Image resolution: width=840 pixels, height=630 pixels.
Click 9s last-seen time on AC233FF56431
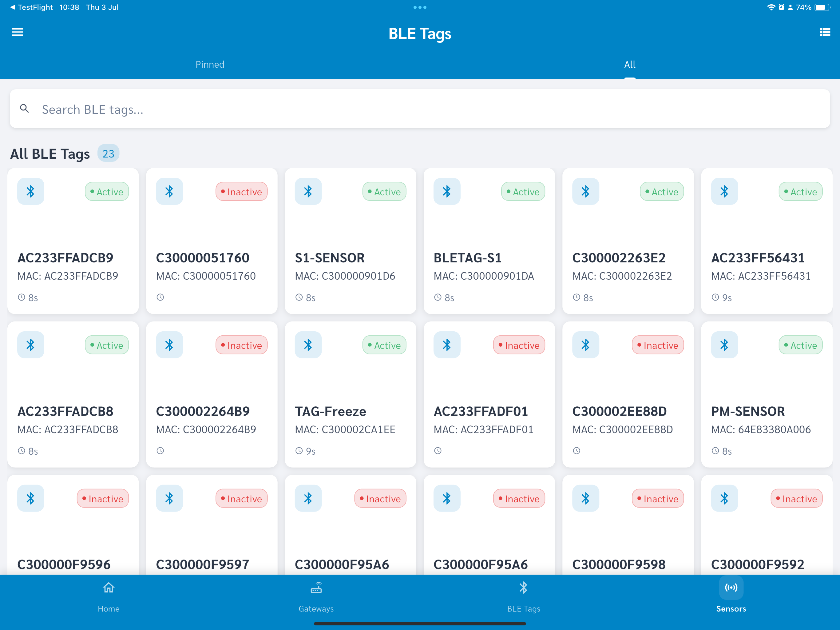pos(727,298)
